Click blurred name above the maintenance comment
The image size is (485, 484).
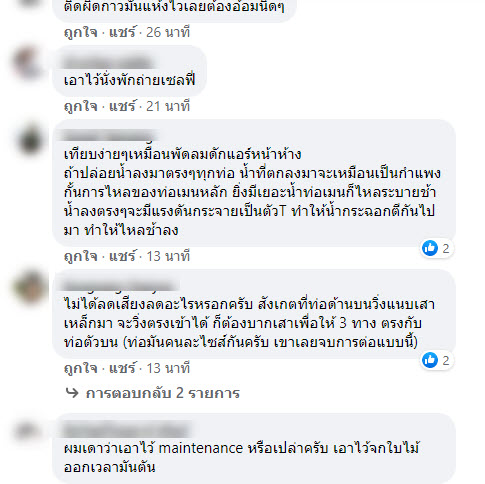[127, 429]
